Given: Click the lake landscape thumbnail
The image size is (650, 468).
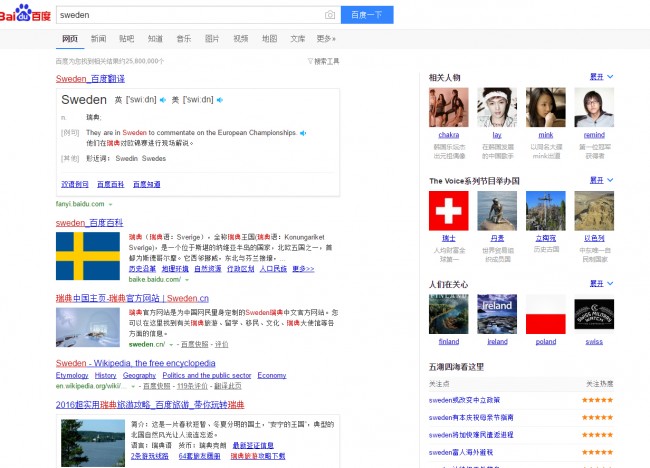Looking at the screenshot, I should click(x=93, y=443).
